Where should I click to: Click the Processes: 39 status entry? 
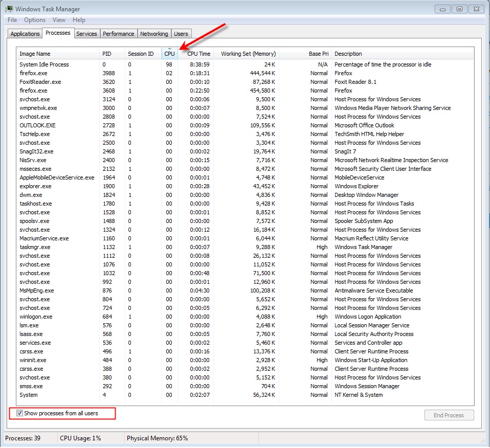pyautogui.click(x=23, y=438)
